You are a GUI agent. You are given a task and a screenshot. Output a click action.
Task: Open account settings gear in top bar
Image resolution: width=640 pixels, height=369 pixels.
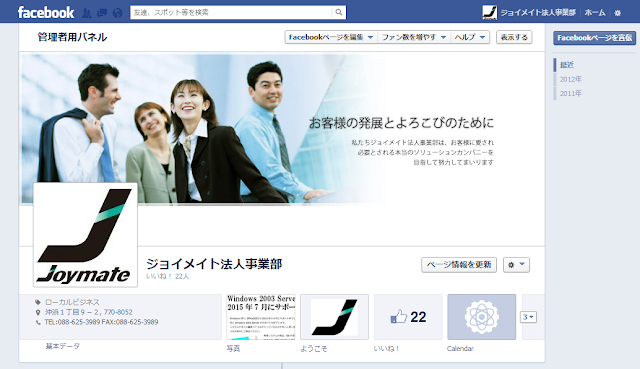618,13
